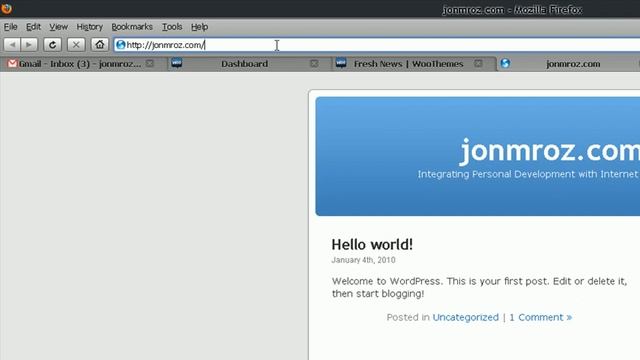
Task: Open the 1 Comment link
Action: tap(540, 317)
